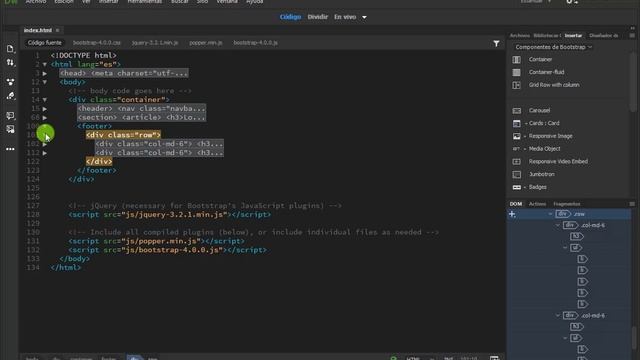This screenshot has height=360, width=640.
Task: Click the Responsive Image icon
Action: click(516, 136)
